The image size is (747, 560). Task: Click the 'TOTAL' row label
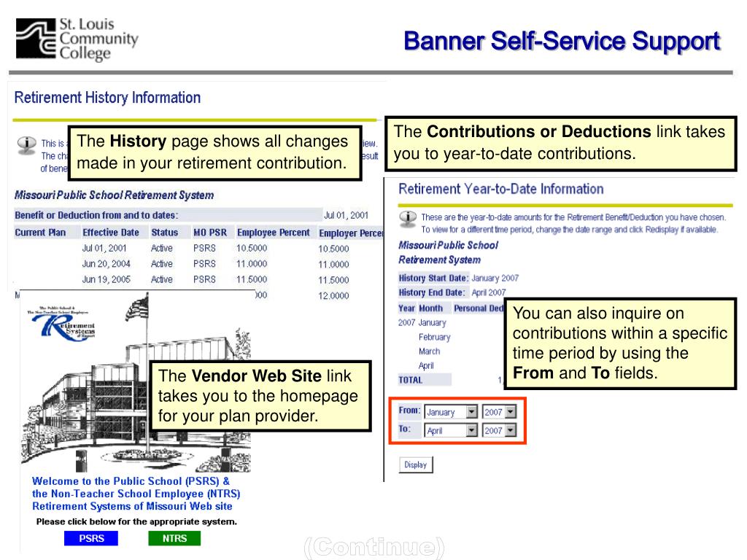point(410,380)
